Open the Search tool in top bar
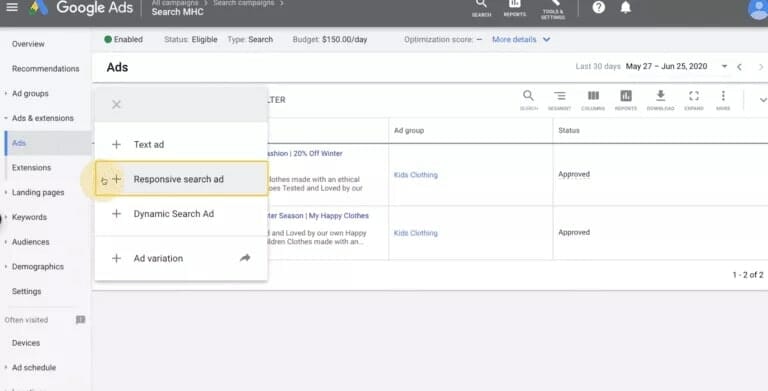The image size is (768, 391). pos(481,8)
